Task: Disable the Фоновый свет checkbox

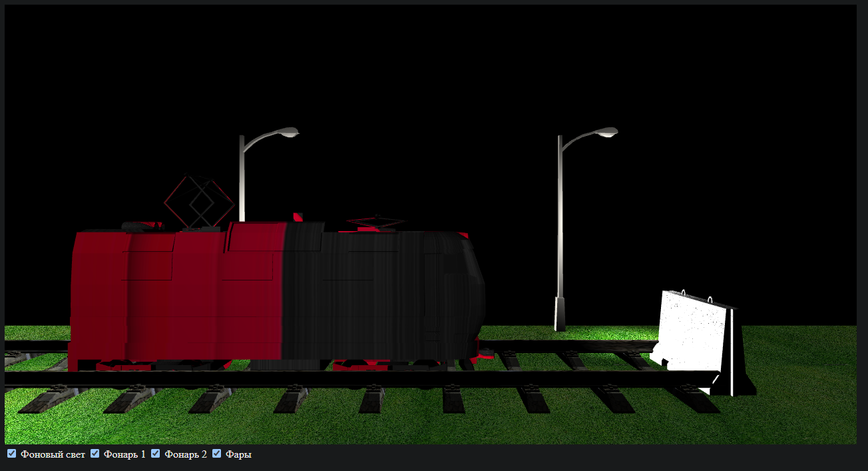Action: (11, 454)
